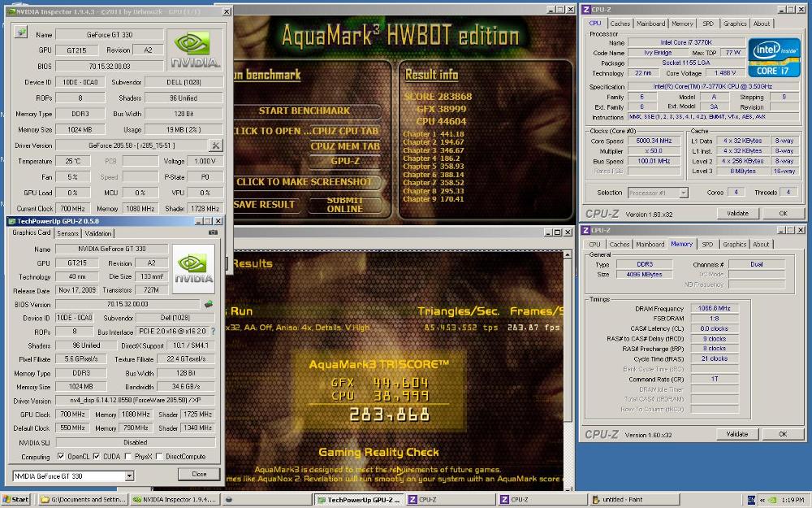
Task: Click the title bar icon of the CPU-Z Memory window
Action: (x=585, y=230)
